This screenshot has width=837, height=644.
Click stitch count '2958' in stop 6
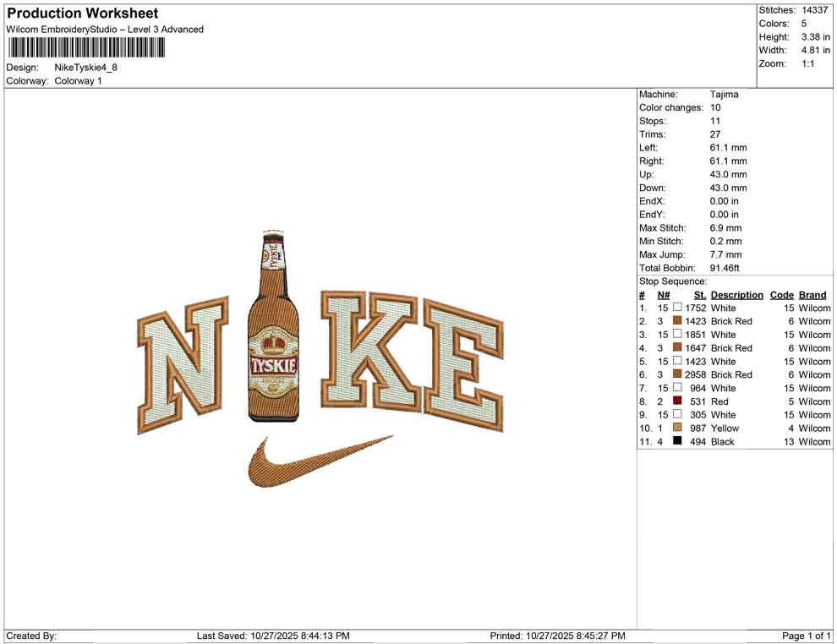696,374
